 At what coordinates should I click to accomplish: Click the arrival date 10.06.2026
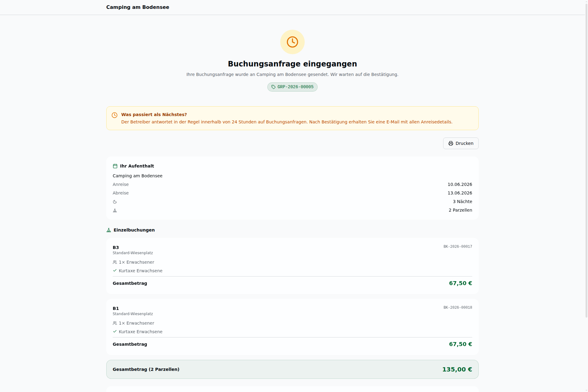coord(460,184)
